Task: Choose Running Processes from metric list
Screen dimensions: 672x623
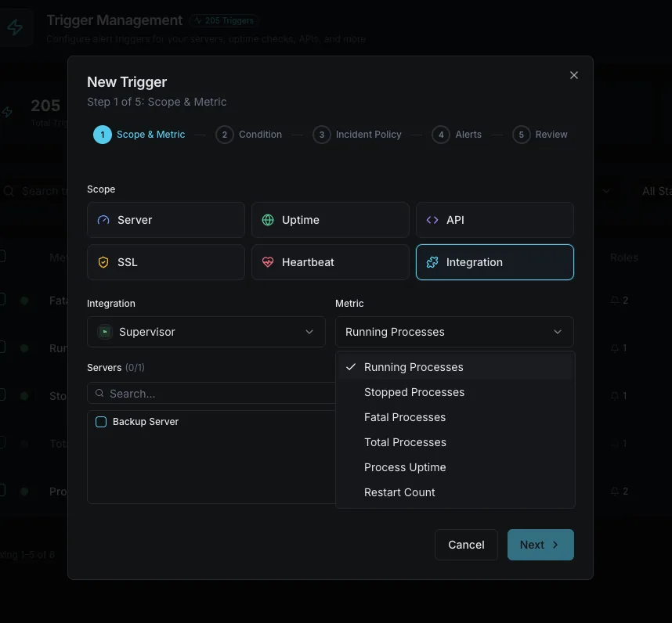Action: coord(455,367)
